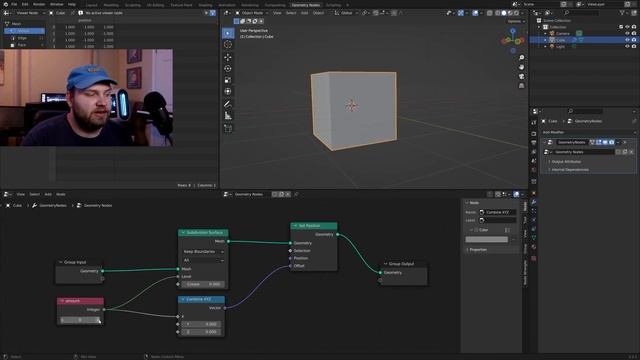The image size is (640, 360).
Task: Select Solid viewport shading
Action: (x=504, y=13)
